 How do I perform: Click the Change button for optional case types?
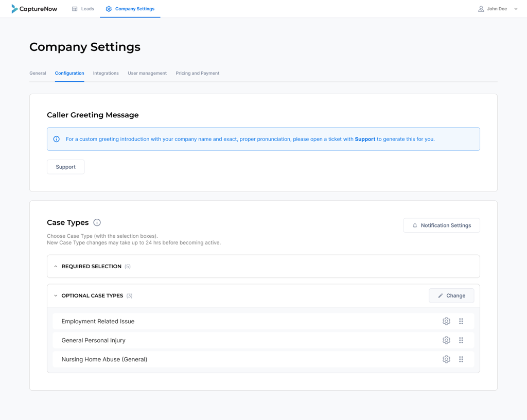[x=451, y=295]
